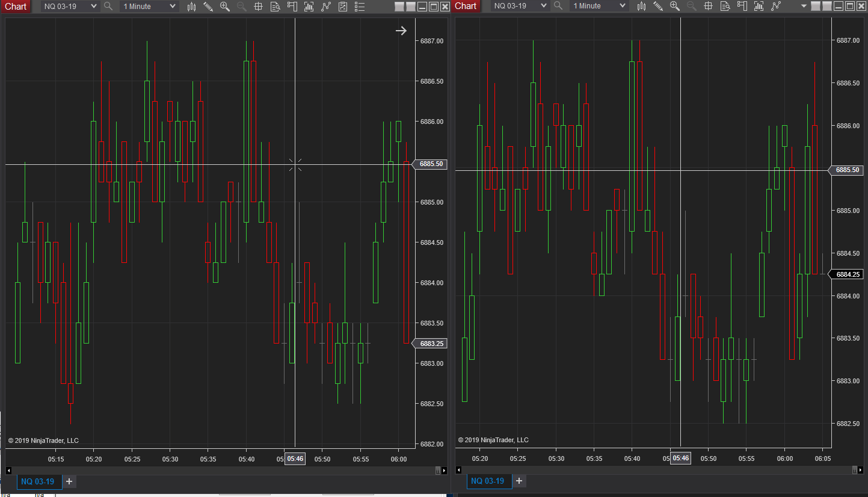Click the 05:46 time marker in right chart
Screen dimensions: 868x497
click(x=680, y=458)
